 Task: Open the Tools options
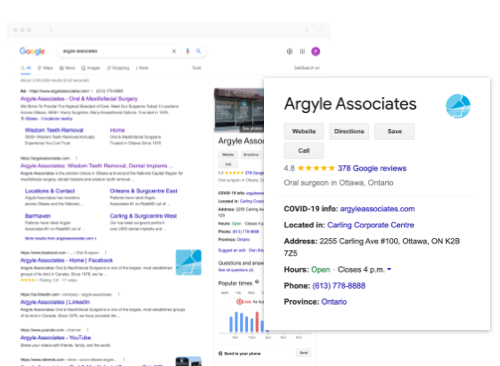tap(196, 68)
